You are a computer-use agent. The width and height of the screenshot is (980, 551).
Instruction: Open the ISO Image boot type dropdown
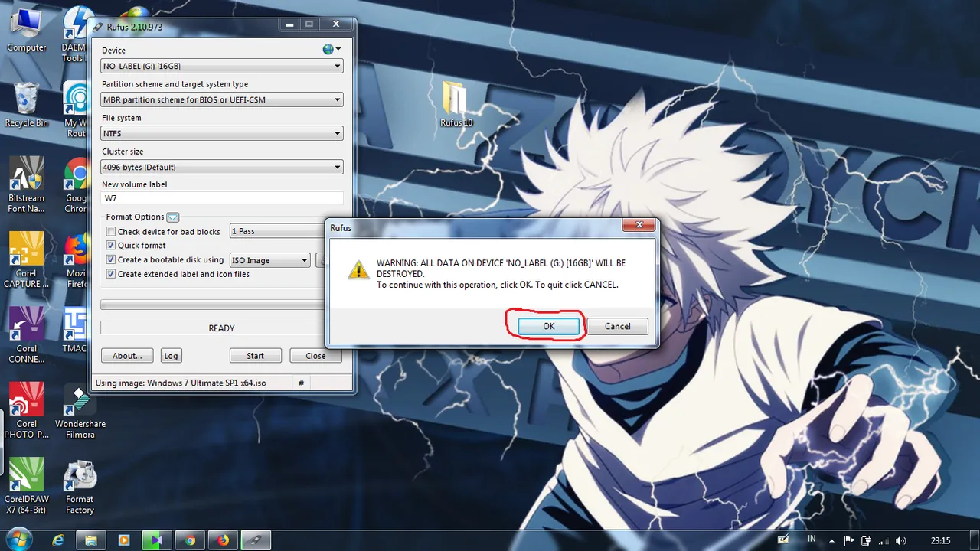pos(269,260)
